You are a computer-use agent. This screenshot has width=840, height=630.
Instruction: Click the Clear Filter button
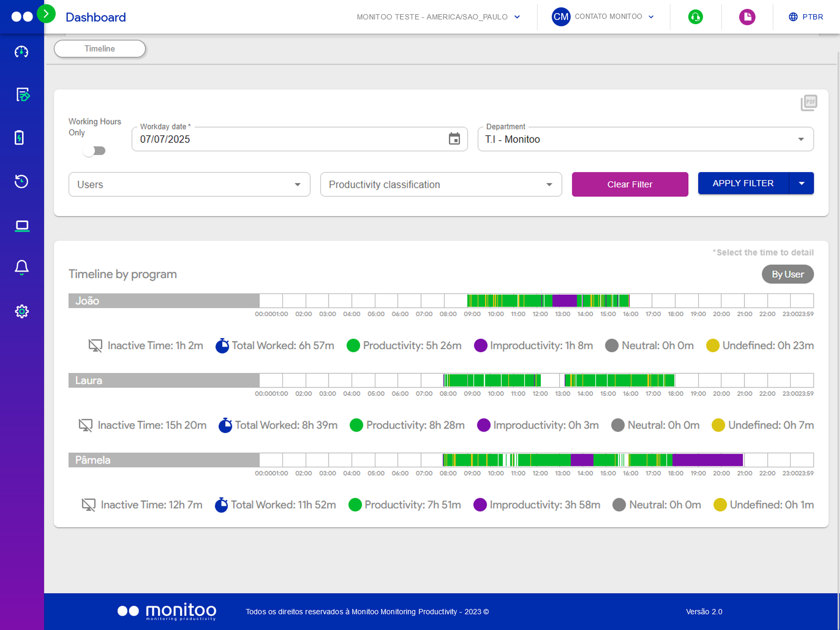[630, 184]
